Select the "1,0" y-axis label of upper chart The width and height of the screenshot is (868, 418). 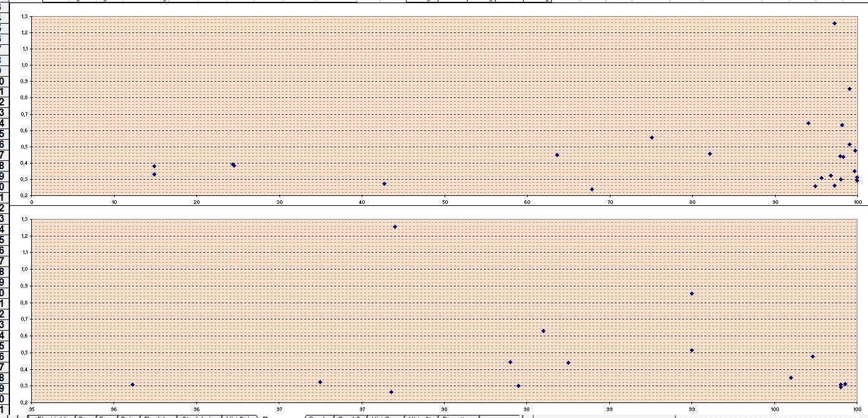click(25, 65)
